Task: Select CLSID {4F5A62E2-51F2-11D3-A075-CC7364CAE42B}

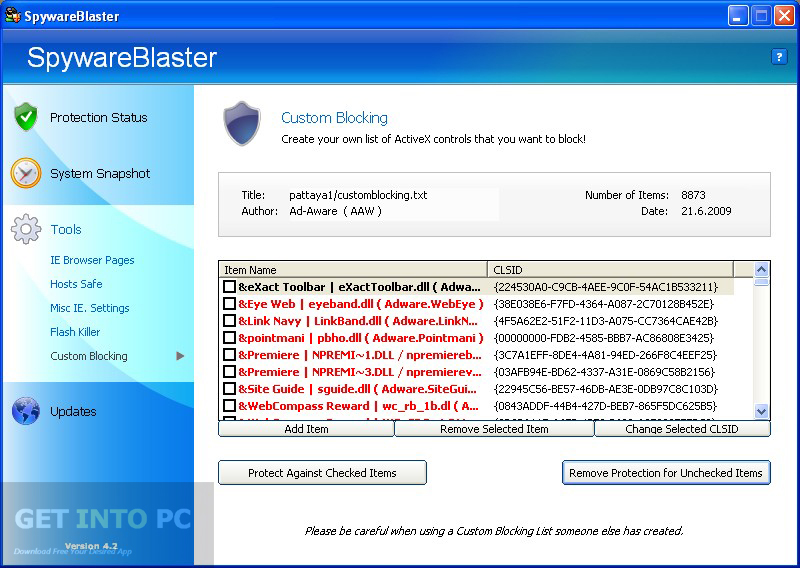Action: tap(606, 321)
